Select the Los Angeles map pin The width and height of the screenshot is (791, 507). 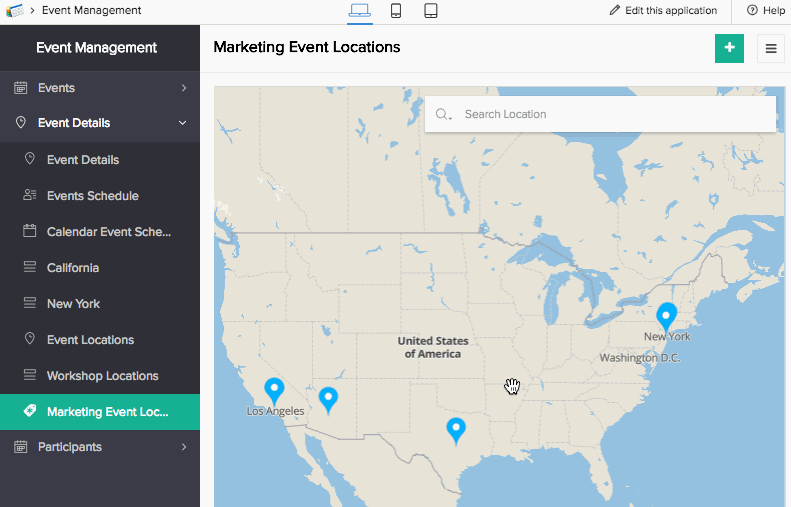[x=274, y=391]
